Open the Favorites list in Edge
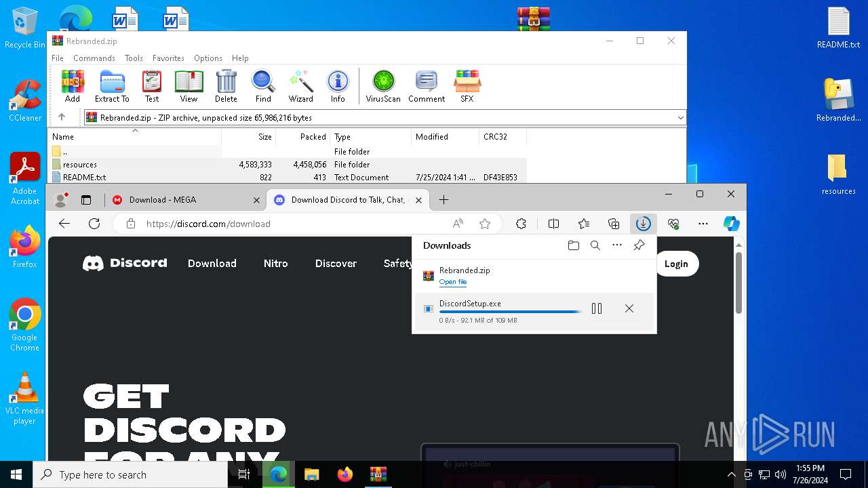Screen dimensions: 868x488 tap(584, 224)
